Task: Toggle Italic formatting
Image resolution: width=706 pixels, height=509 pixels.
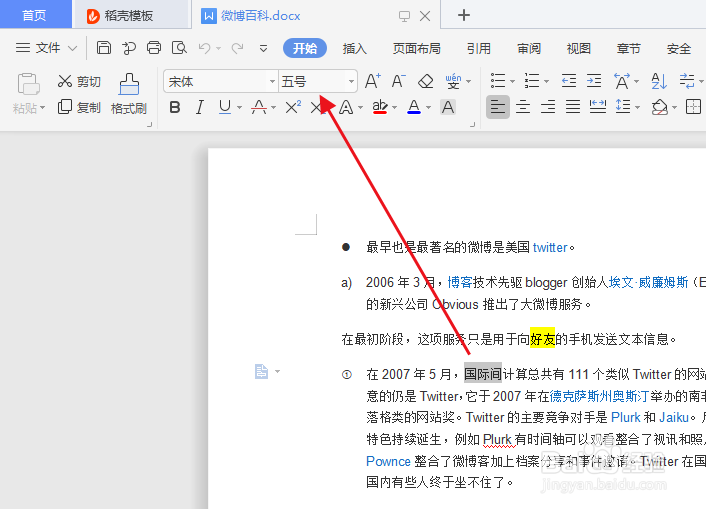Action: coord(200,107)
